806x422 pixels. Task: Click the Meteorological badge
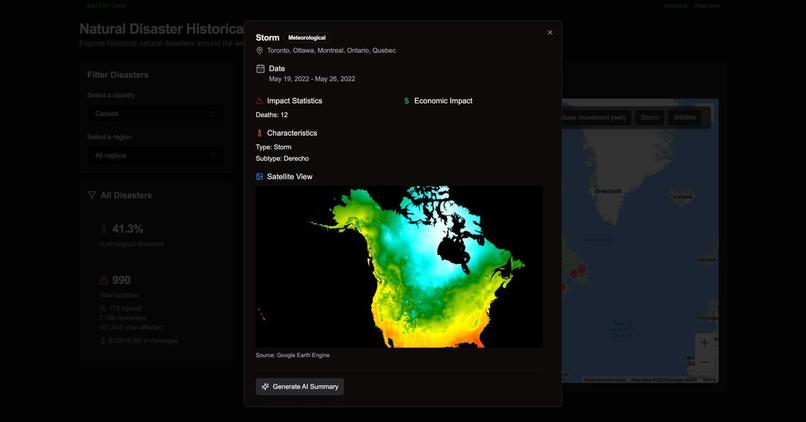pos(307,38)
